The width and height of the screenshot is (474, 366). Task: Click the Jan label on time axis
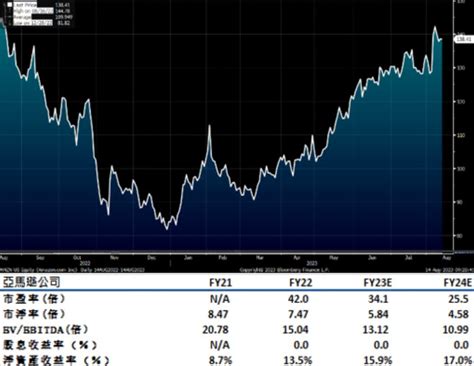click(x=188, y=258)
